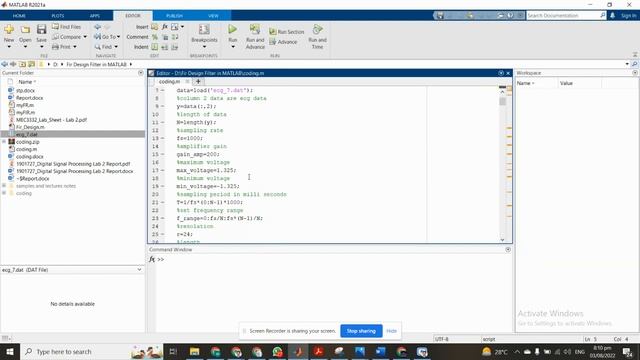Add a new editor tab with plus button
Image resolution: width=640 pixels, height=360 pixels.
tap(198, 82)
